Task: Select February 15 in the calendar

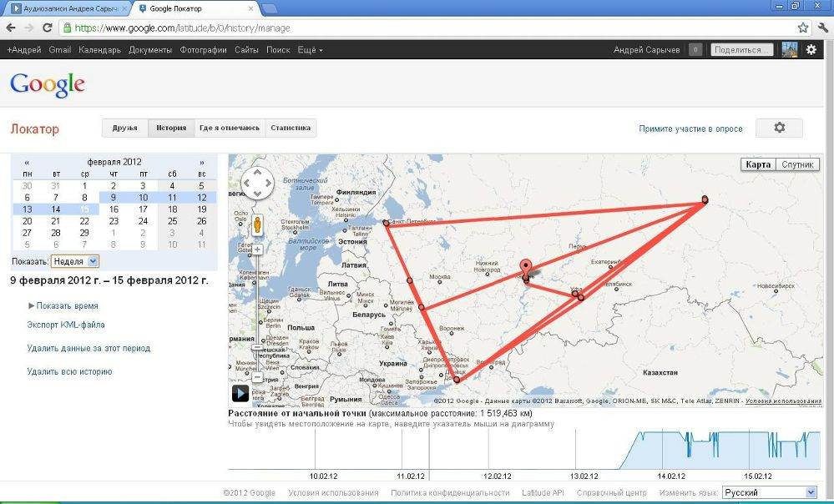Action: click(x=84, y=209)
